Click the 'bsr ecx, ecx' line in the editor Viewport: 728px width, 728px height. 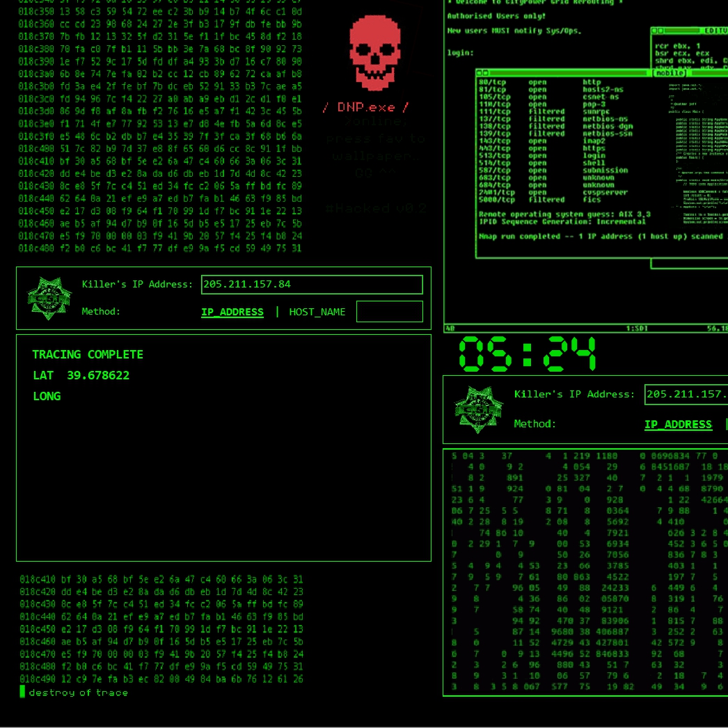(x=682, y=54)
